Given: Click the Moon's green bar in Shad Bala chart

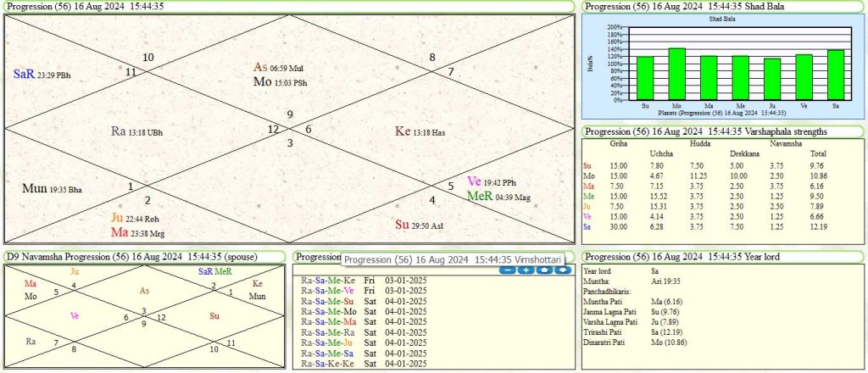Looking at the screenshot, I should click(676, 74).
